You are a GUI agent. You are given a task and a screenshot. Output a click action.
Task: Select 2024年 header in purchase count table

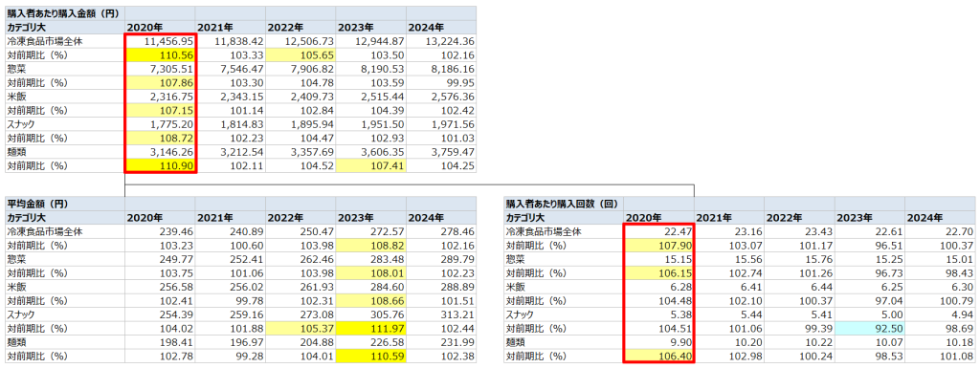coord(940,218)
